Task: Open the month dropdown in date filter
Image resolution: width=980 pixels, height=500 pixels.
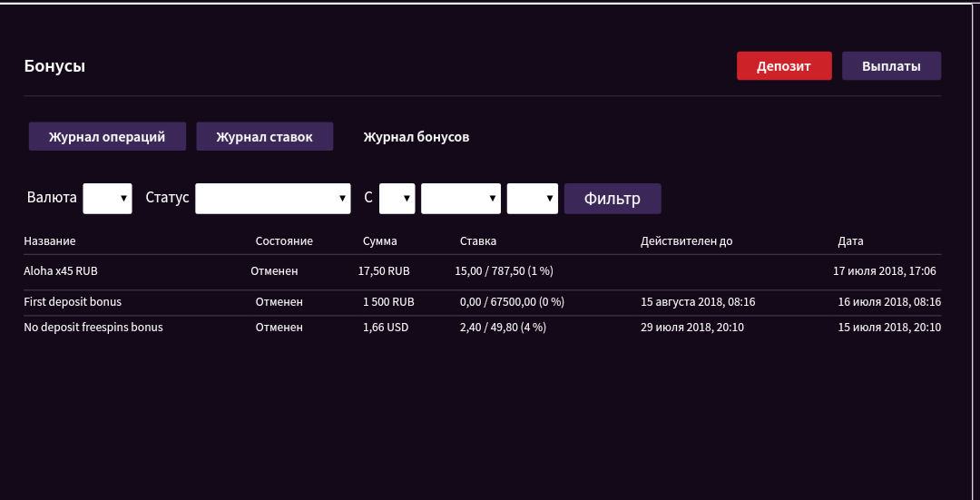Action: (461, 198)
